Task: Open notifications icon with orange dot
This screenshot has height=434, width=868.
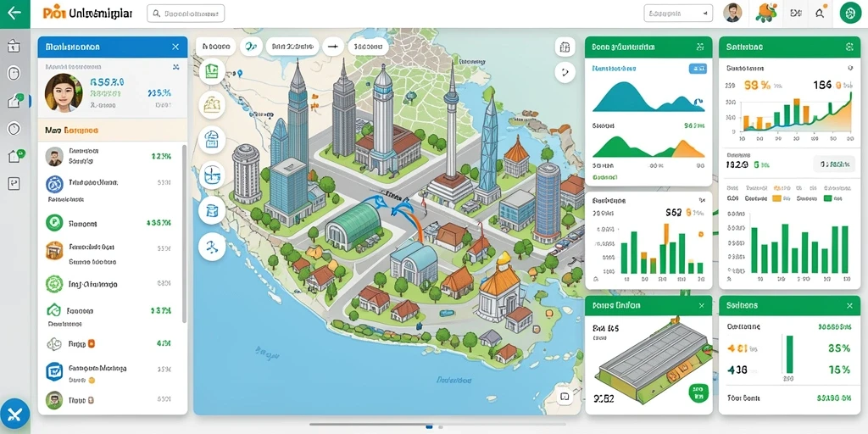Action: [821, 13]
